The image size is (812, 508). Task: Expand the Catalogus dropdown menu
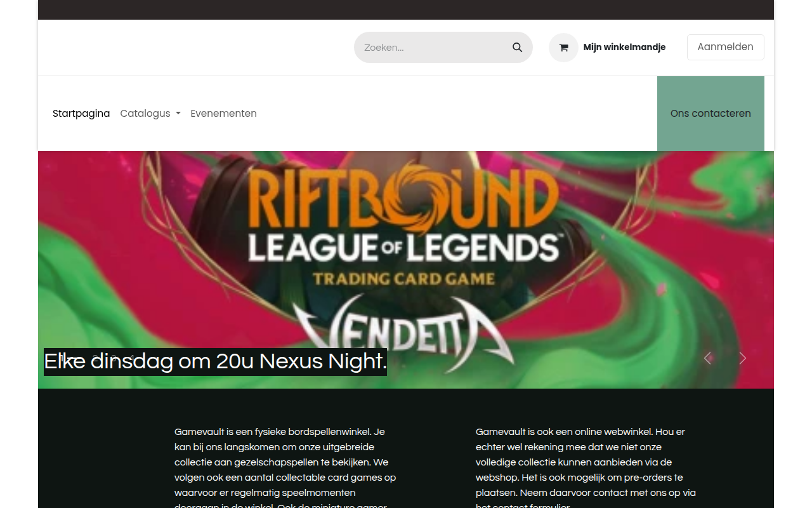(150, 114)
